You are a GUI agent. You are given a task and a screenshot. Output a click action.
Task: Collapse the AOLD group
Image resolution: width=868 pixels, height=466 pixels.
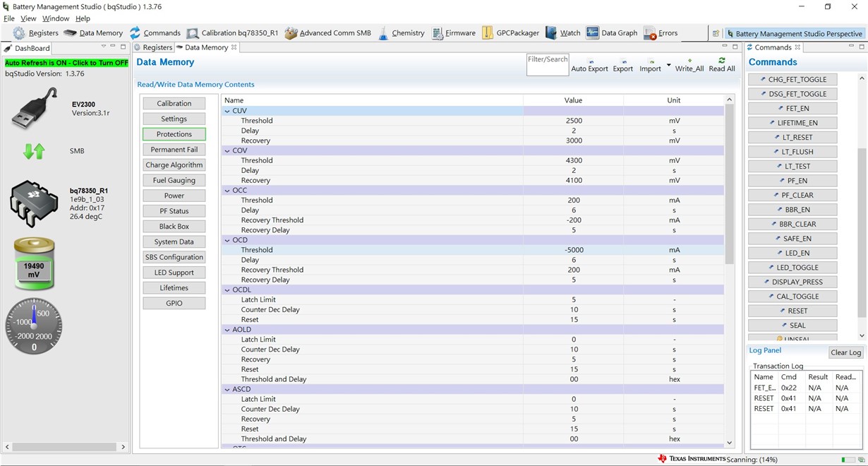[227, 329]
